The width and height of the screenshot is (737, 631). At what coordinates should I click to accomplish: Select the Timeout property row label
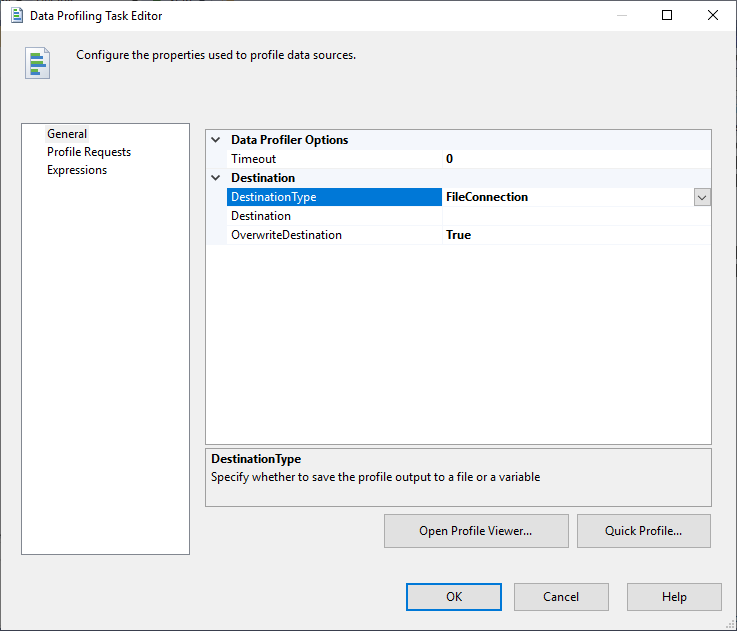coord(254,159)
